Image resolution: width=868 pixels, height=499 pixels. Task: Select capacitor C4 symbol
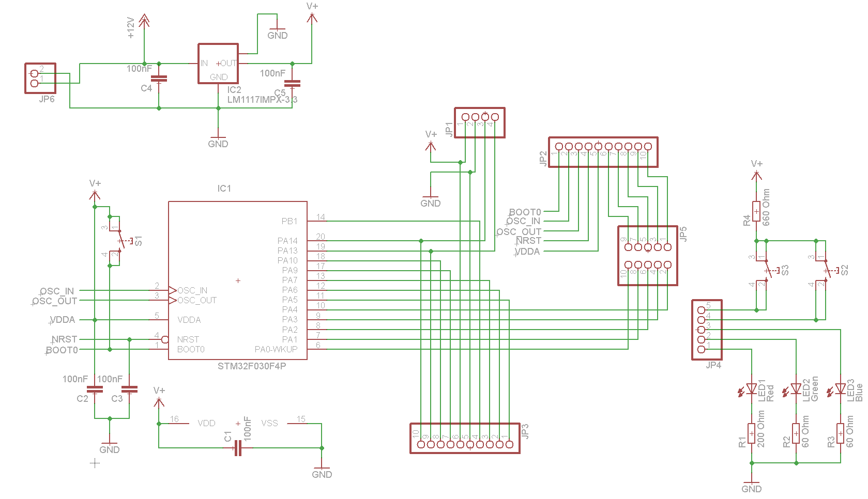point(159,79)
